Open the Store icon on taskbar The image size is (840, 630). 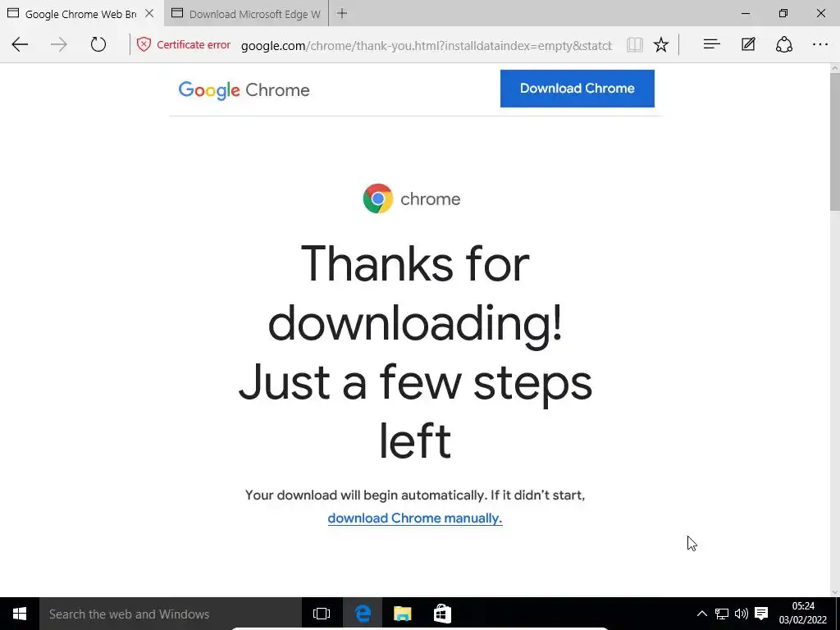(442, 614)
